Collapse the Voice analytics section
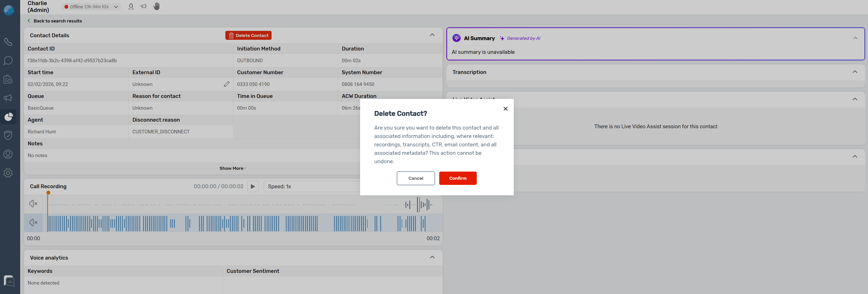868x294 pixels. click(432, 257)
